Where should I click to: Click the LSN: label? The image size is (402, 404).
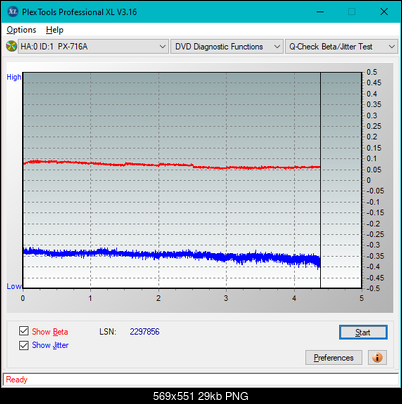tap(108, 332)
